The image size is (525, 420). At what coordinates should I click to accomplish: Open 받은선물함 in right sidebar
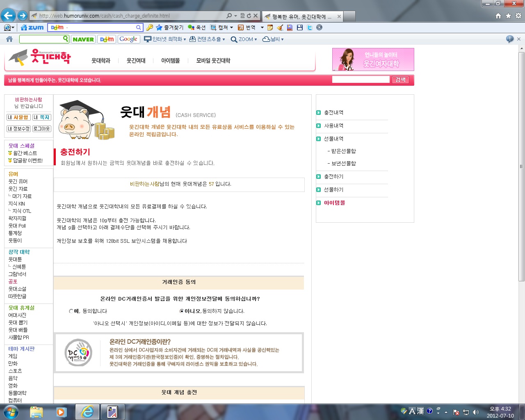click(343, 151)
